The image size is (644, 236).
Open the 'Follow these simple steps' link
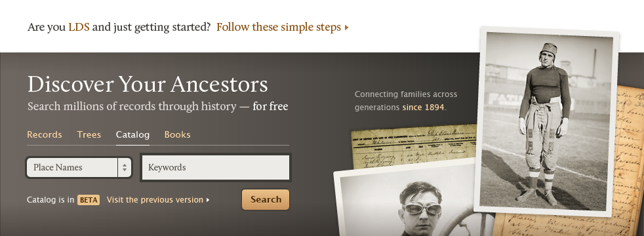coord(279,28)
